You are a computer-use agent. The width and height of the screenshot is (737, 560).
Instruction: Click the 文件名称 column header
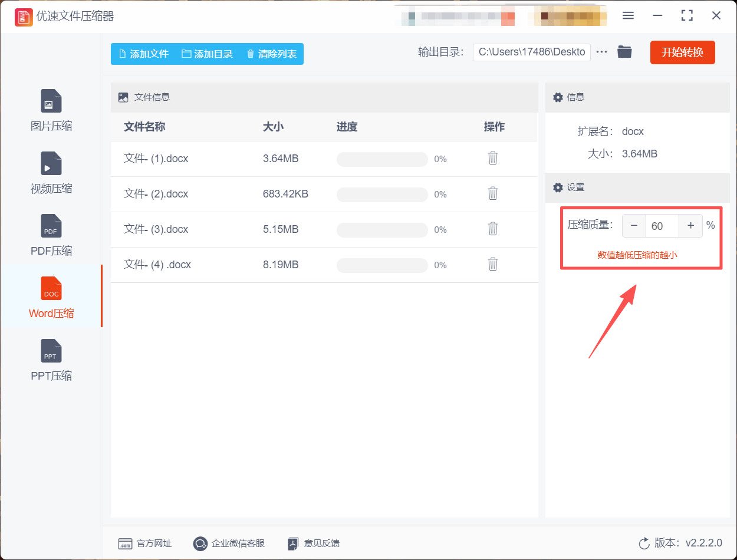144,127
